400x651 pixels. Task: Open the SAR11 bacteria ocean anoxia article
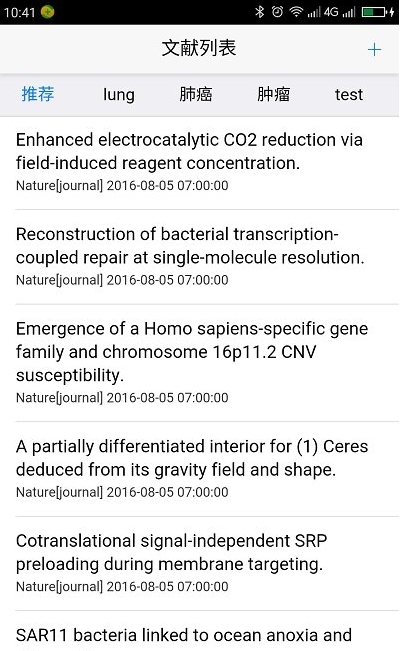(x=200, y=631)
